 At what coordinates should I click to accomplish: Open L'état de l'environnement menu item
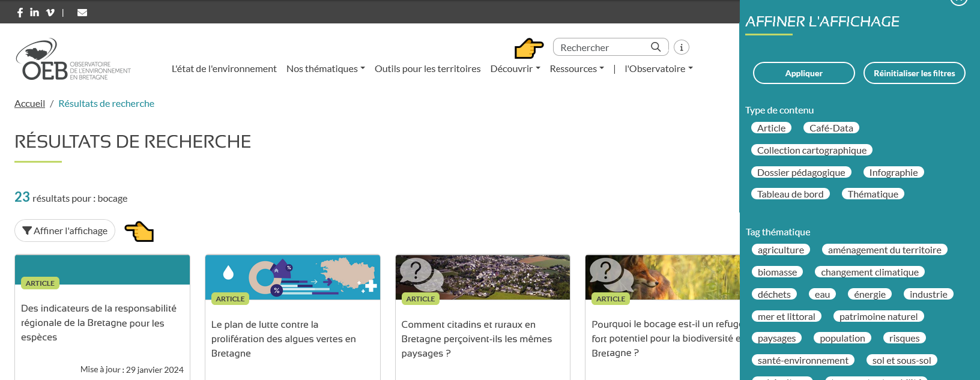224,68
